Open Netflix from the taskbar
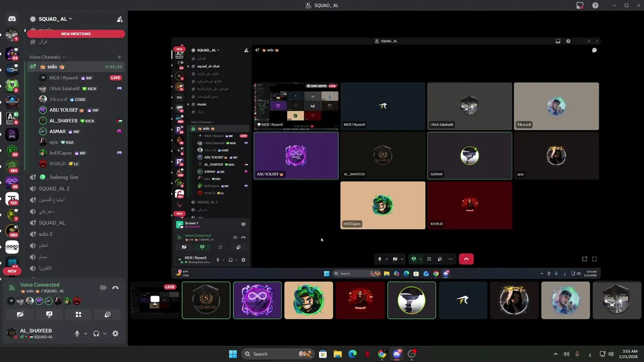Image resolution: width=644 pixels, height=362 pixels. point(367,354)
